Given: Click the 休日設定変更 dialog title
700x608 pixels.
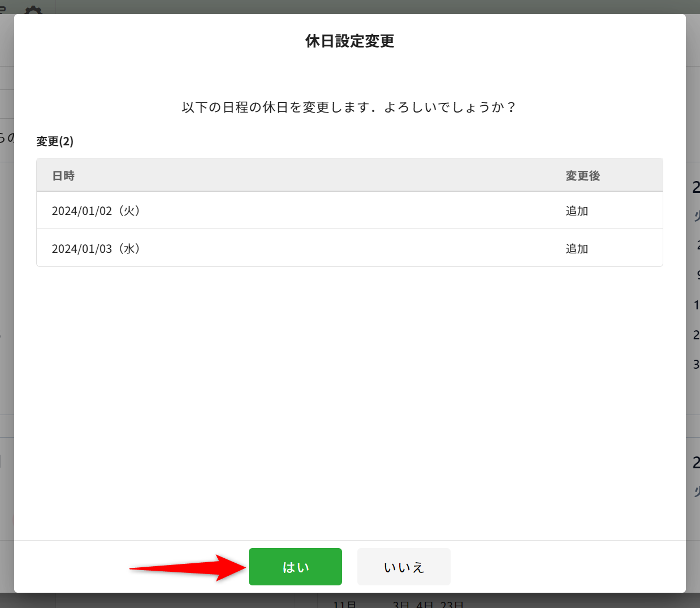Looking at the screenshot, I should (349, 41).
